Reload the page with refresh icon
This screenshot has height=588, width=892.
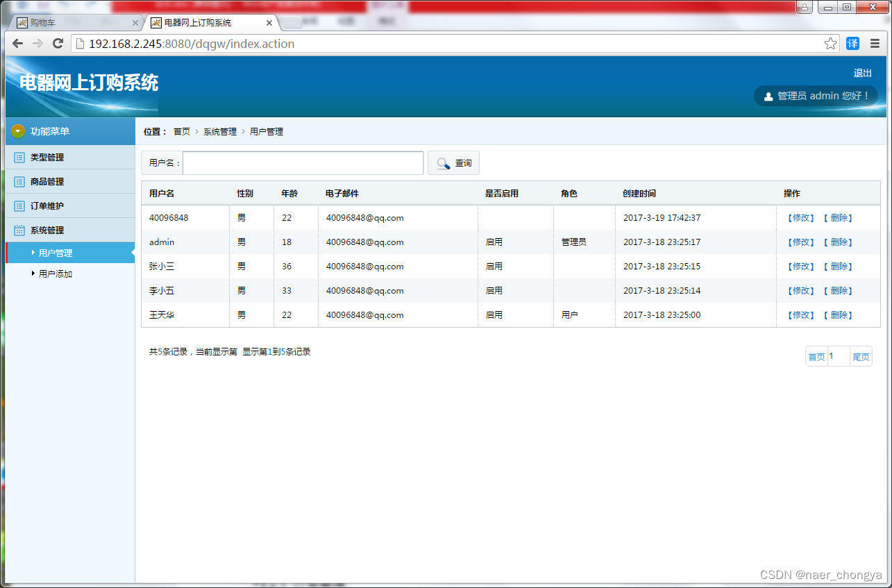pos(58,44)
